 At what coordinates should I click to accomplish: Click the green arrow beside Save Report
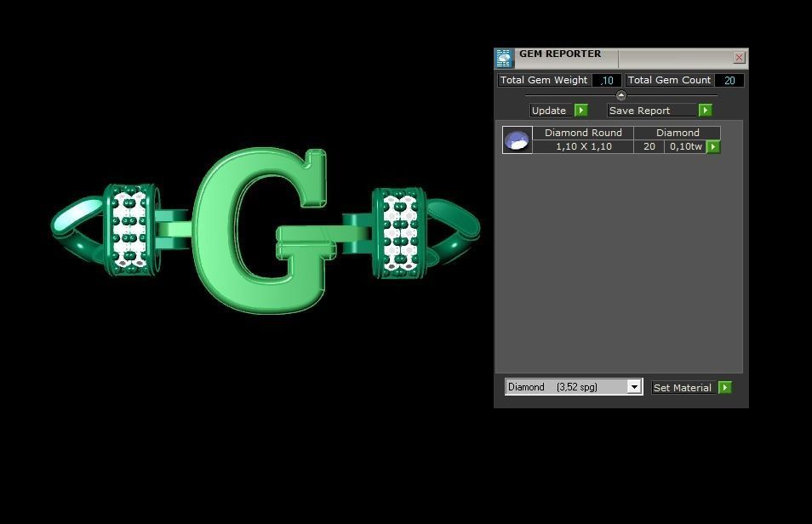click(706, 111)
